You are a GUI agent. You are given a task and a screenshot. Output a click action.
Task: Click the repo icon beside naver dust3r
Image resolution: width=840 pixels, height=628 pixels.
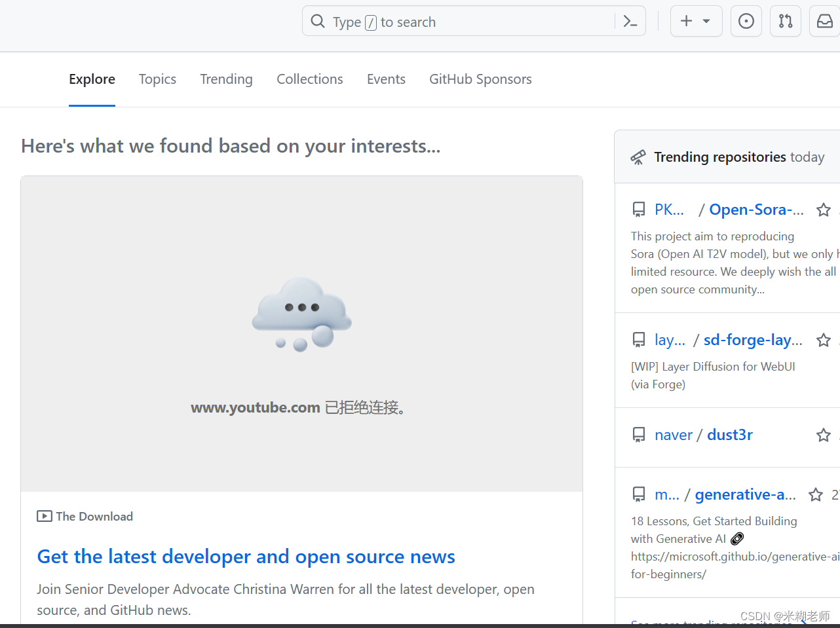point(639,435)
